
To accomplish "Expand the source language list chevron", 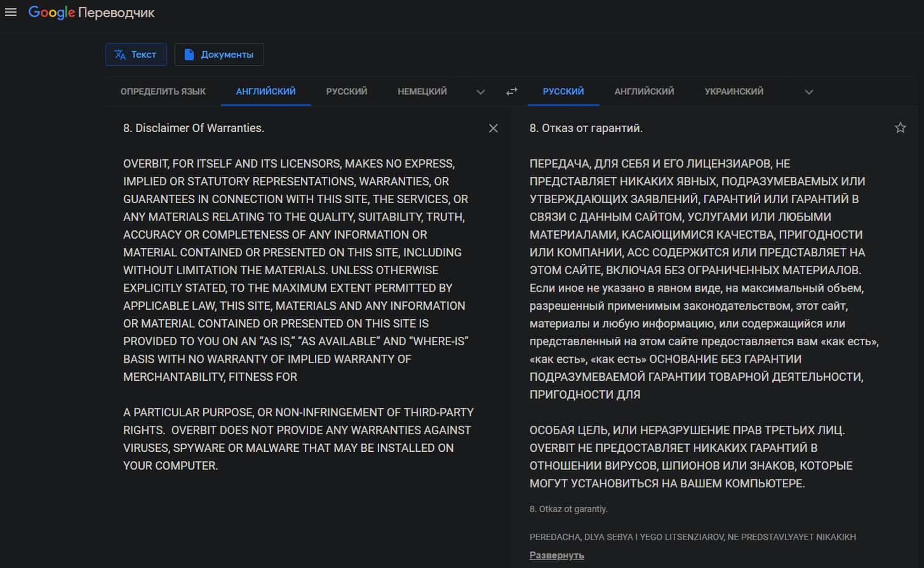I will coord(481,92).
